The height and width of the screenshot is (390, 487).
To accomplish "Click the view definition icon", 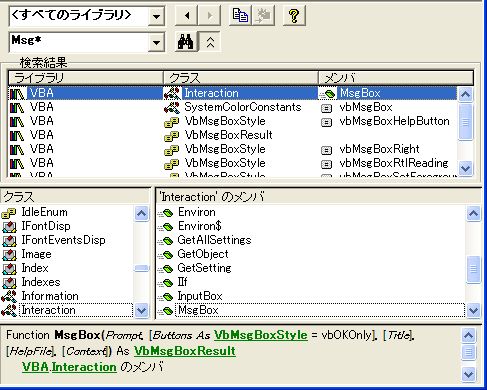I will tap(263, 16).
